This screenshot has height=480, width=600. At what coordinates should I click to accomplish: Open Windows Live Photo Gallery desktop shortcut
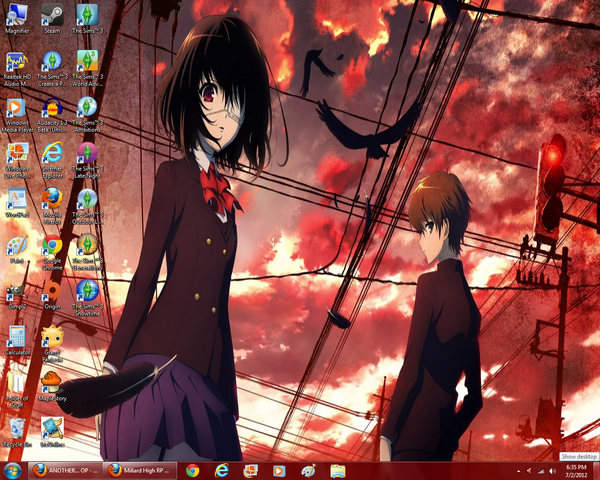click(17, 161)
